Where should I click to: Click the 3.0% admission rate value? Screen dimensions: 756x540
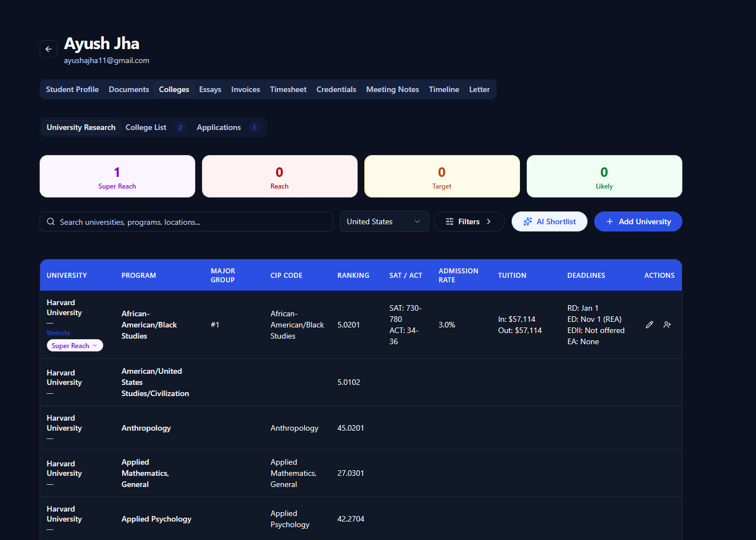pyautogui.click(x=447, y=325)
